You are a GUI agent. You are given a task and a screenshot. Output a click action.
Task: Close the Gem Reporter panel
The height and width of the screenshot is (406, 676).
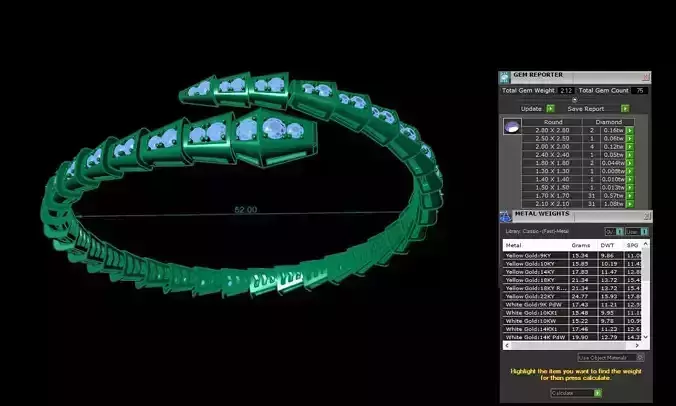pyautogui.click(x=645, y=77)
